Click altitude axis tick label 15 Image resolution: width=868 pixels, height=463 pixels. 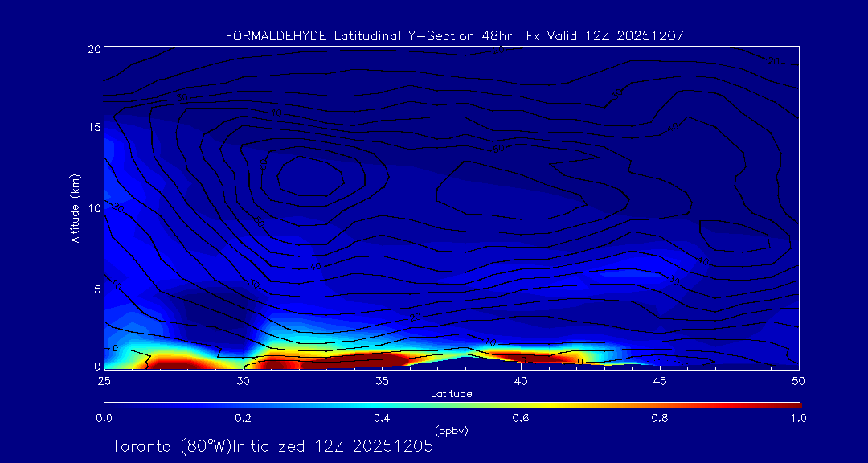click(x=93, y=127)
